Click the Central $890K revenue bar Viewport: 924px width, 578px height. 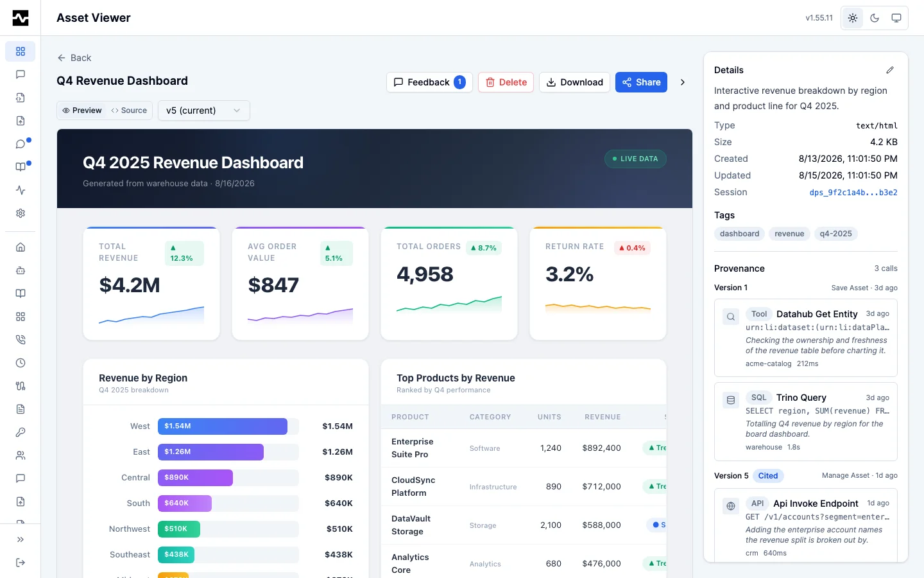click(195, 478)
